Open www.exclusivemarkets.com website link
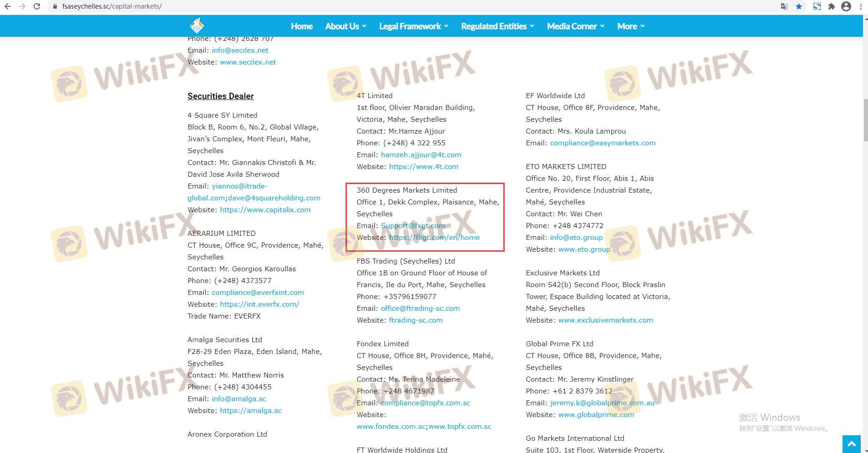 (605, 320)
